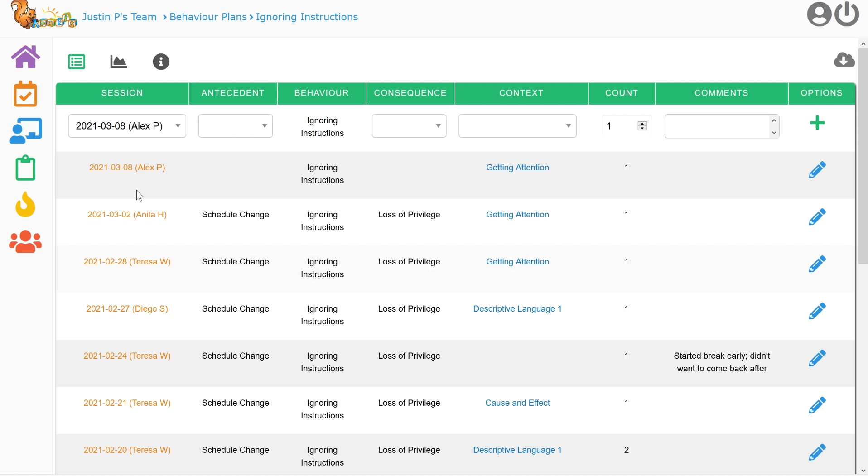Screen dimensions: 868x476
Task: Click the calendar checkmark sidebar icon
Action: pyautogui.click(x=25, y=94)
